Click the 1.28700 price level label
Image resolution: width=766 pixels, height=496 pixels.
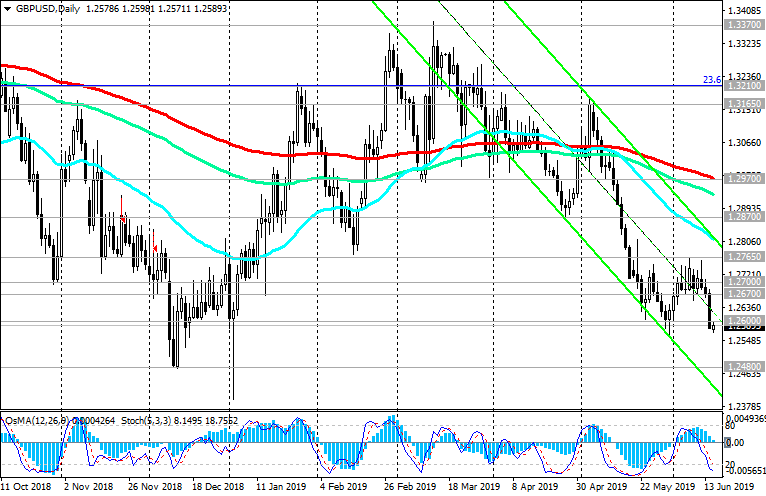744,216
